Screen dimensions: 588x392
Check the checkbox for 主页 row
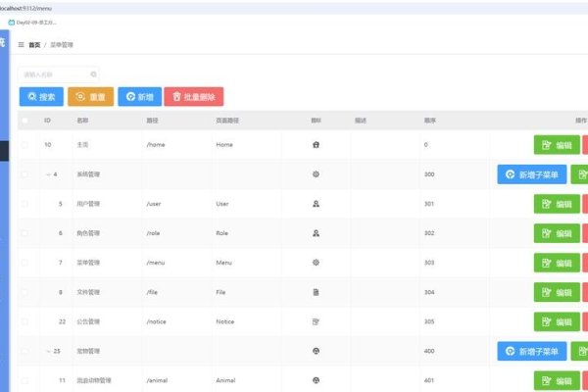(25, 145)
